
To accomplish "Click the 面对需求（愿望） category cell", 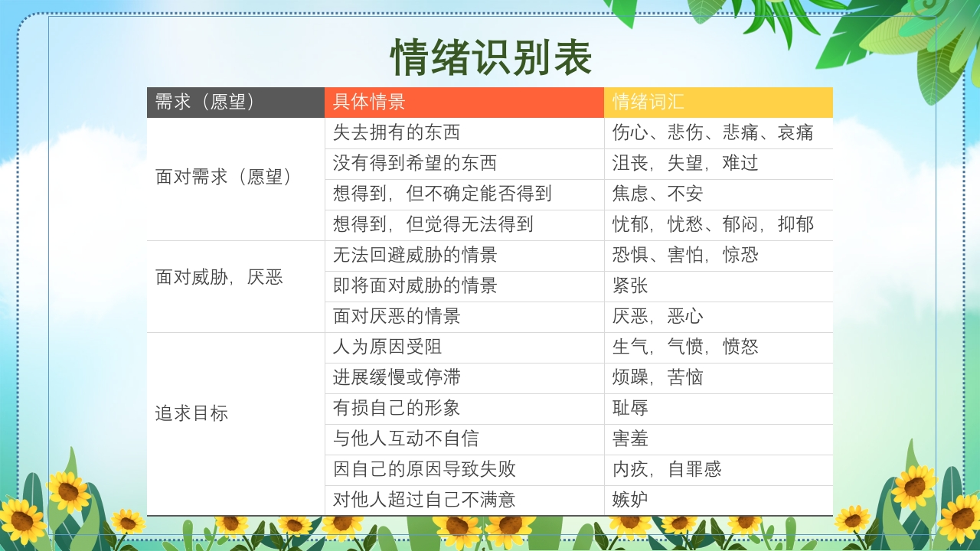I will point(235,178).
